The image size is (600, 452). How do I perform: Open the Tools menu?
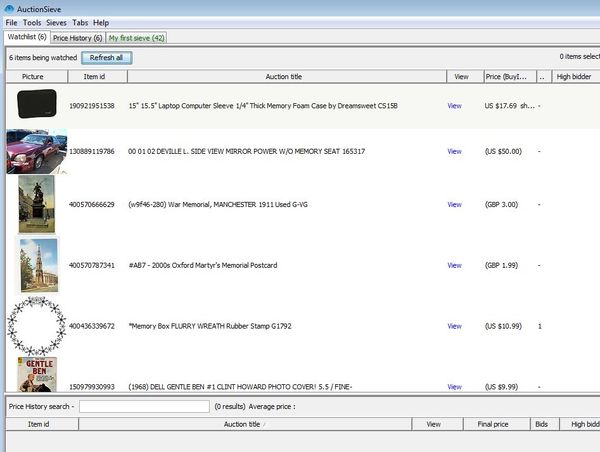click(32, 22)
